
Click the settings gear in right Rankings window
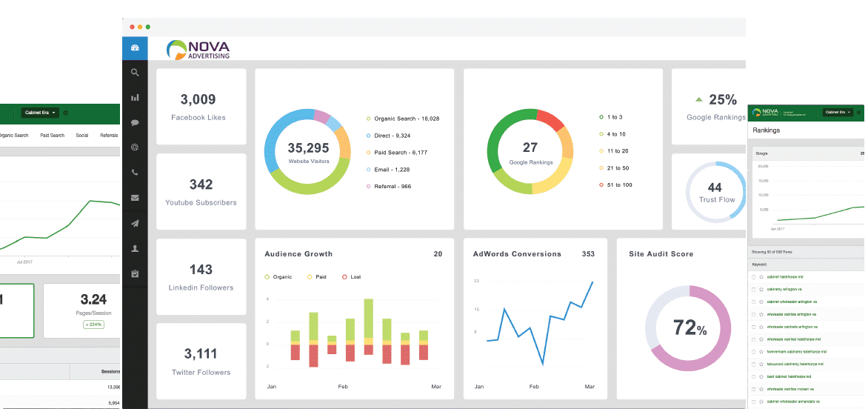pyautogui.click(x=858, y=113)
